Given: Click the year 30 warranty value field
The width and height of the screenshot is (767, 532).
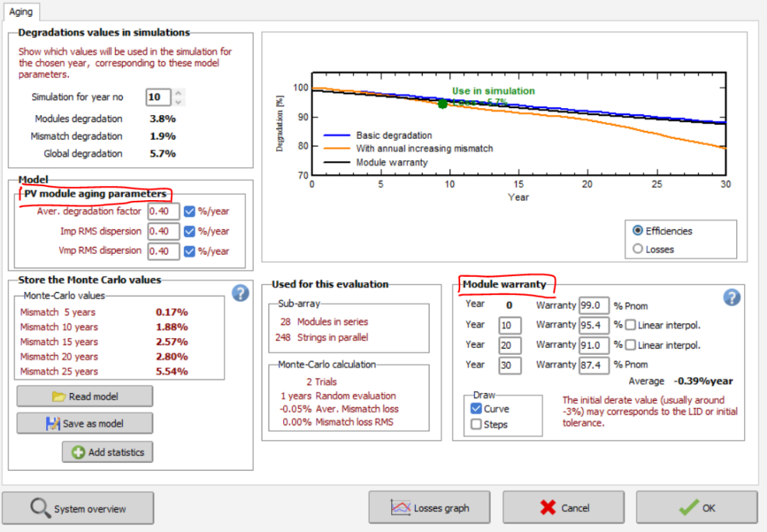Looking at the screenshot, I should coord(594,365).
